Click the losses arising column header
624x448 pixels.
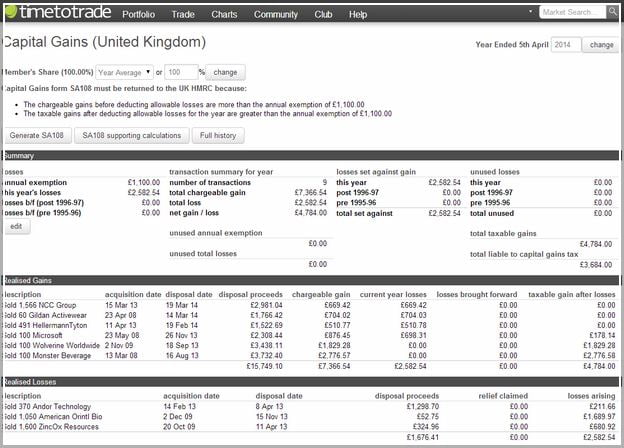click(591, 396)
